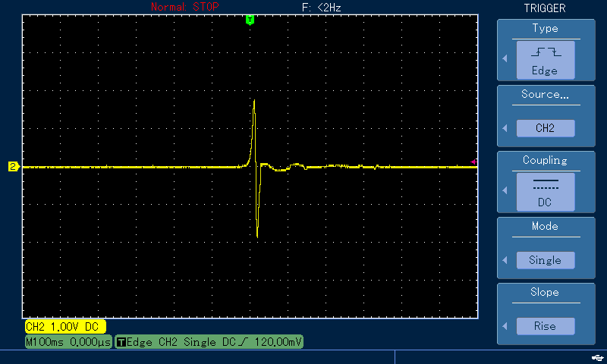The height and width of the screenshot is (364, 607).
Task: Click the Slope menu label
Action: (x=545, y=292)
